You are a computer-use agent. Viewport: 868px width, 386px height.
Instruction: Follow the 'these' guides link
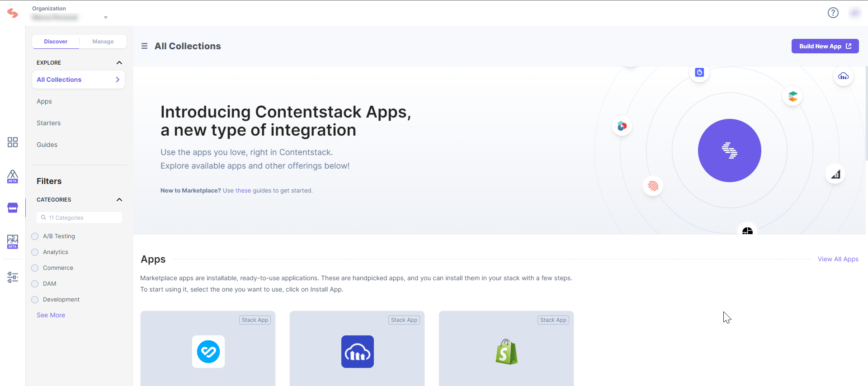coord(243,191)
